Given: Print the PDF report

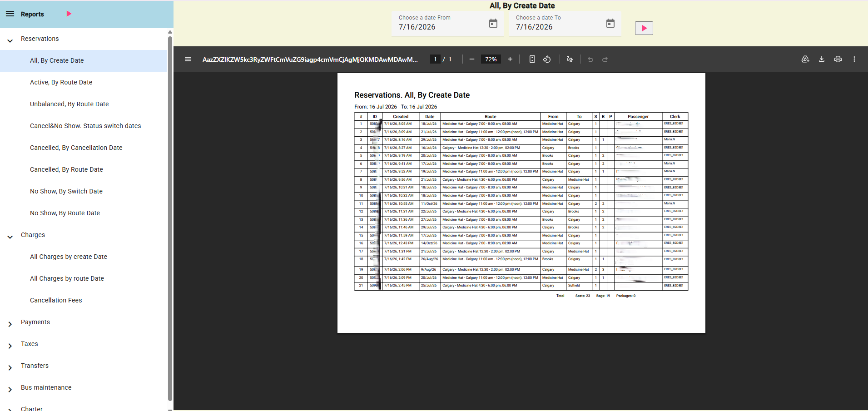Looking at the screenshot, I should pyautogui.click(x=838, y=59).
